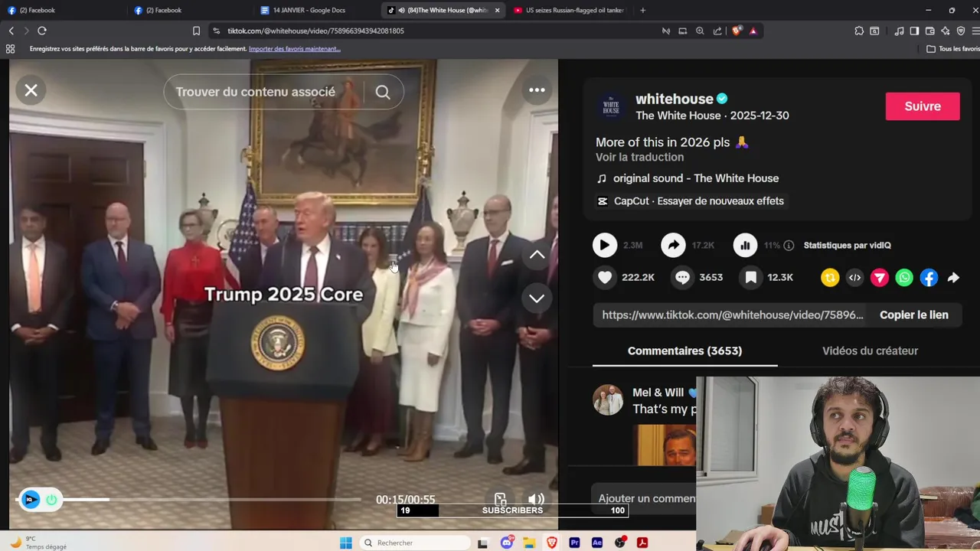The height and width of the screenshot is (551, 980).
Task: Go to the next video with the down chevron
Action: pyautogui.click(x=537, y=298)
